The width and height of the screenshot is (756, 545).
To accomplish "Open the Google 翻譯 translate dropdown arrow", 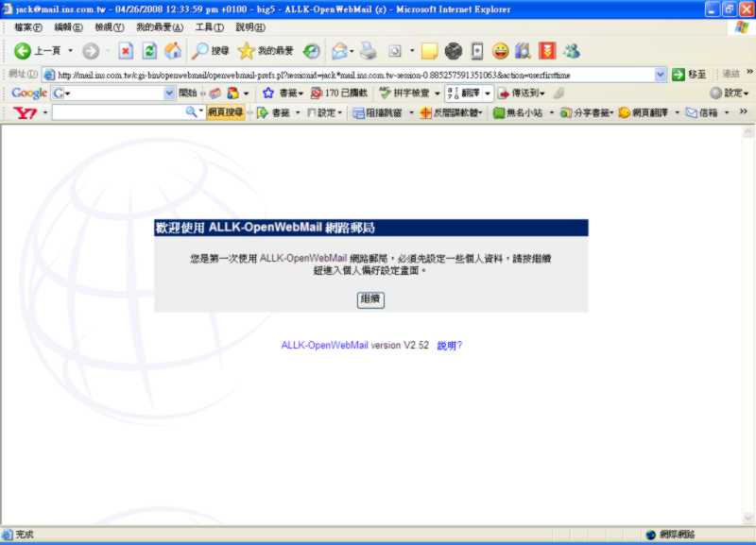I will point(488,93).
